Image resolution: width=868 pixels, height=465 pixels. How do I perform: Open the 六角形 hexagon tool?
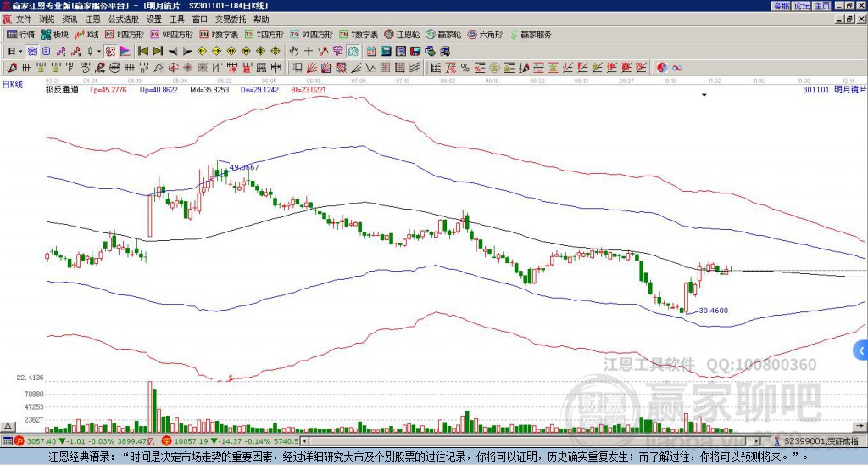(485, 34)
